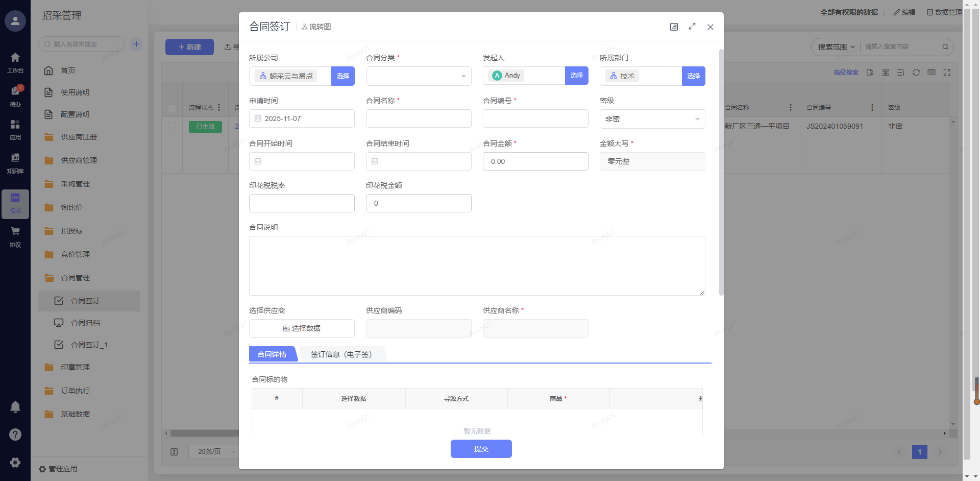Click 选择数据 under 选择供应商
Image resolution: width=980 pixels, height=481 pixels.
pos(302,328)
